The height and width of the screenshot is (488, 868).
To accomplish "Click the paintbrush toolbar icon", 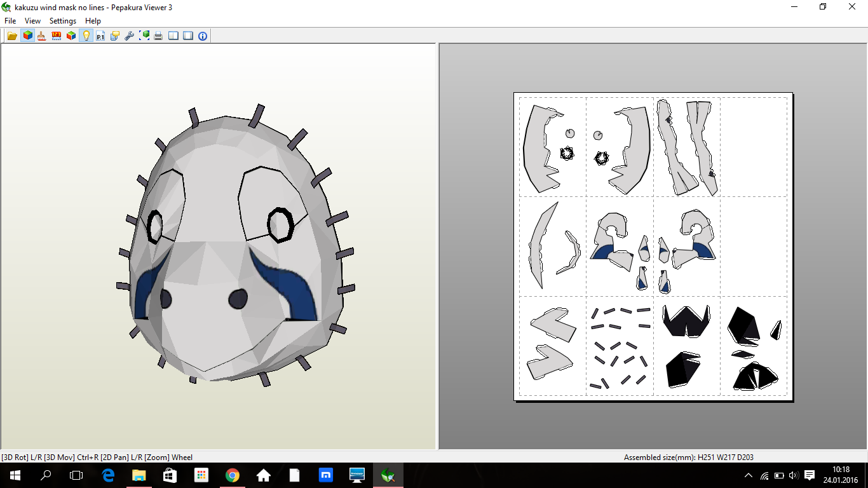I will (x=41, y=36).
